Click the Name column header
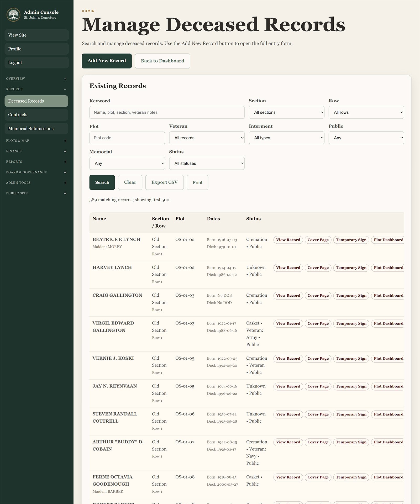 pos(99,219)
